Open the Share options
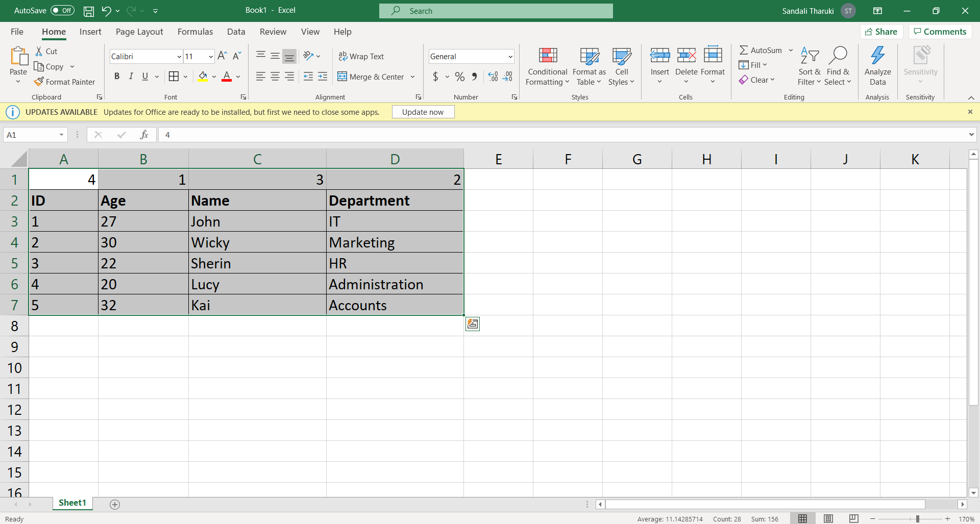980x524 pixels. pos(882,31)
